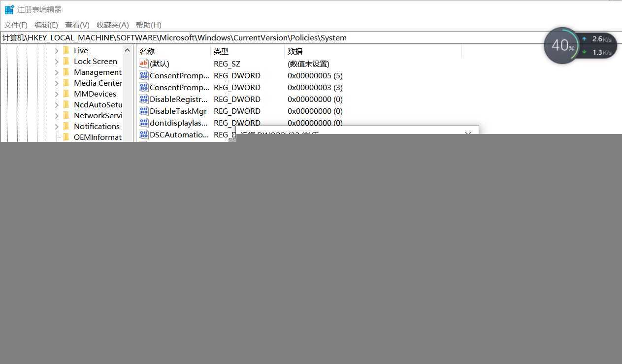Click the string value icon beside (默认)
The image size is (622, 364).
click(x=144, y=64)
